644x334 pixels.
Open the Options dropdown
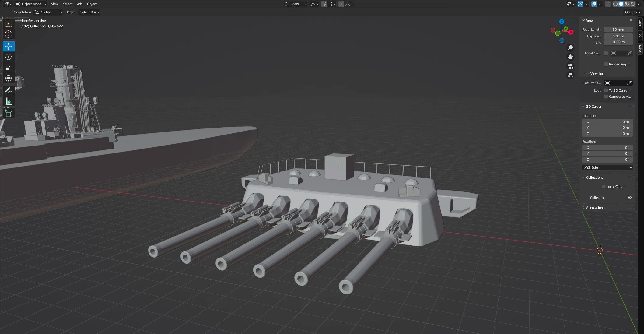tap(633, 12)
